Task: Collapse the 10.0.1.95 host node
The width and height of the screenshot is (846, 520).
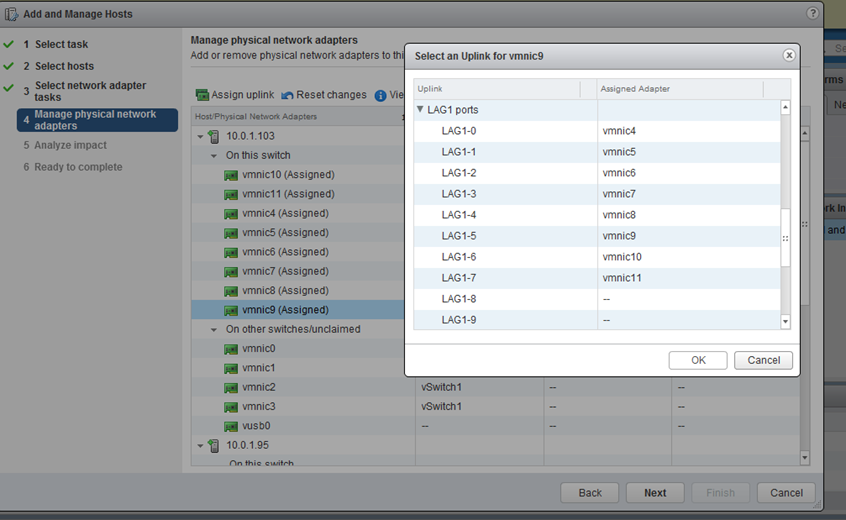Action: click(x=200, y=446)
